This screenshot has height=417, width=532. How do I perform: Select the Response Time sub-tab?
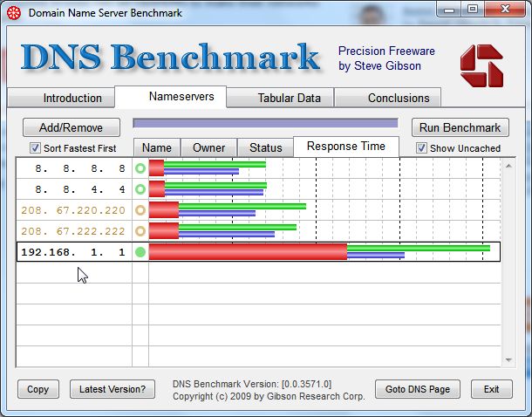pos(346,147)
